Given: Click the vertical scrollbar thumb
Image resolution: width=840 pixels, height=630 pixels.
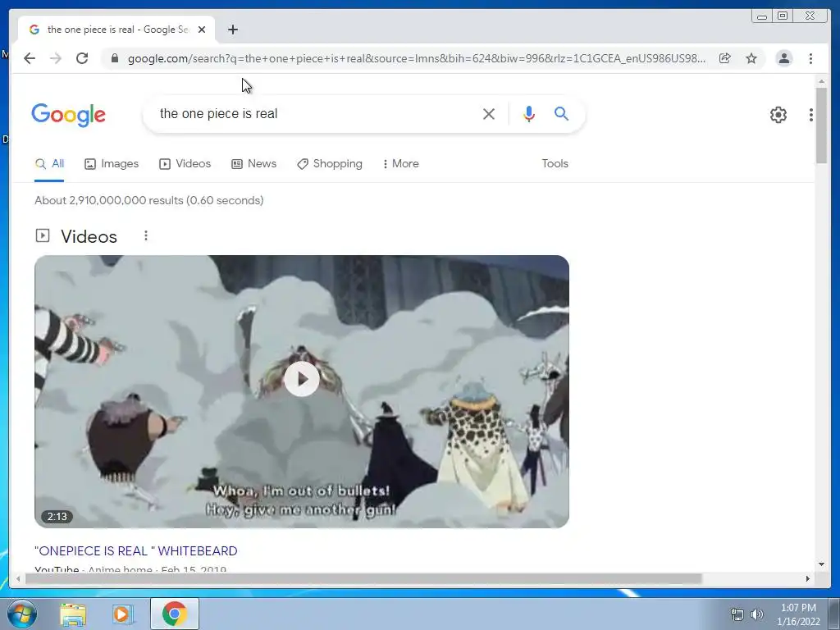Looking at the screenshot, I should [x=821, y=126].
